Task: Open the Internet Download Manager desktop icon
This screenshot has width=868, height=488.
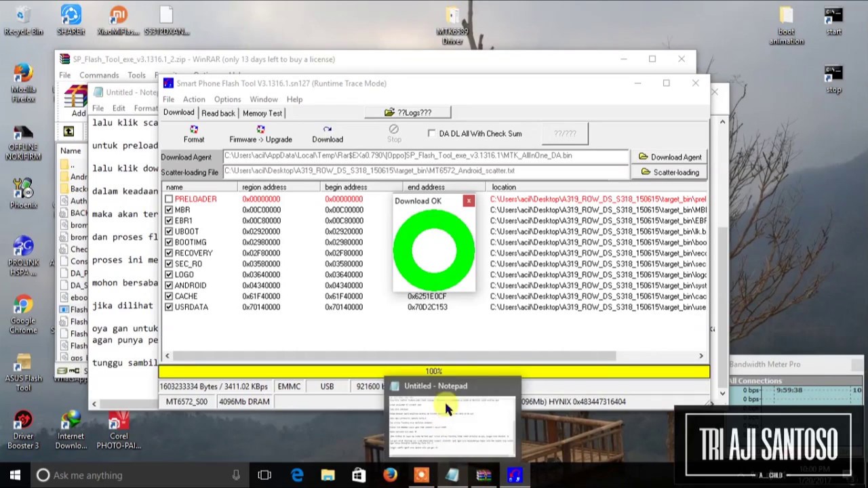Action: pos(71,430)
